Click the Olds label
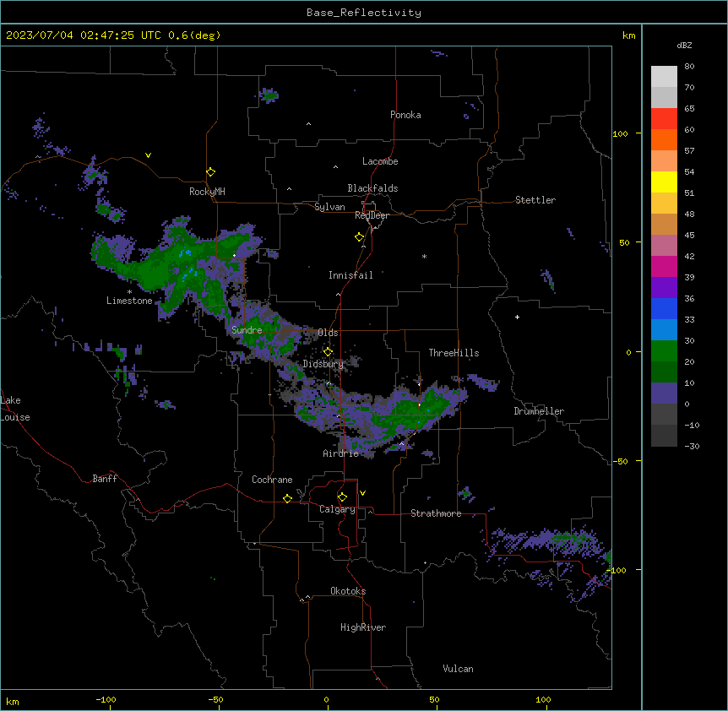The image size is (728, 711). 328,333
